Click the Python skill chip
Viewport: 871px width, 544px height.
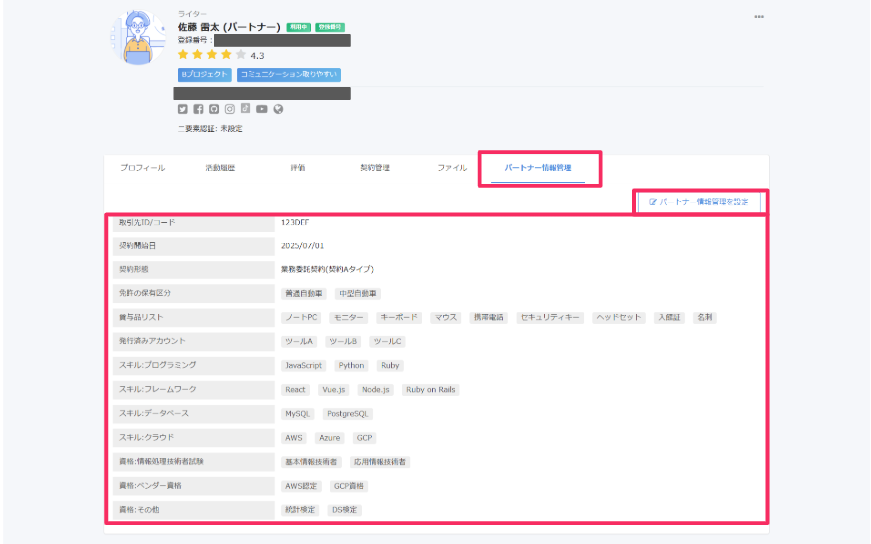pos(351,366)
